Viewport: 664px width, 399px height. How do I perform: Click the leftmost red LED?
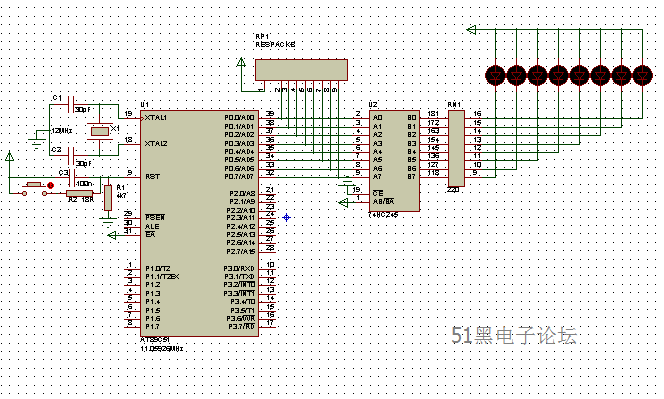pos(495,75)
